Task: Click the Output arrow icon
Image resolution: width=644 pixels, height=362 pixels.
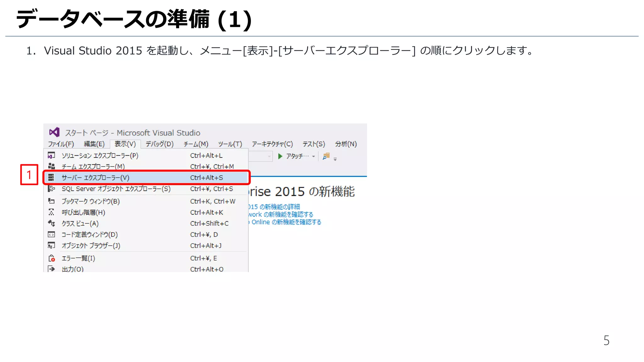Action: click(51, 269)
